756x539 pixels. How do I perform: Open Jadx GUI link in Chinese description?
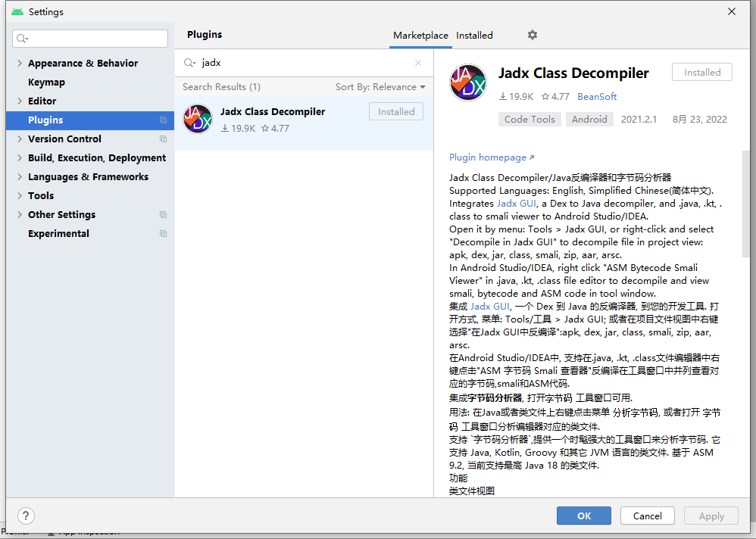[490, 307]
